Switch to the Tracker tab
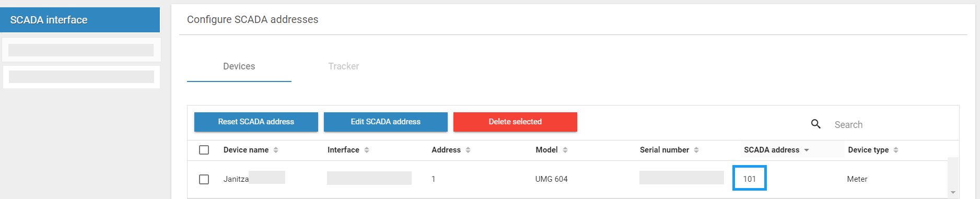Screen dimensions: 980x199 [x=344, y=66]
